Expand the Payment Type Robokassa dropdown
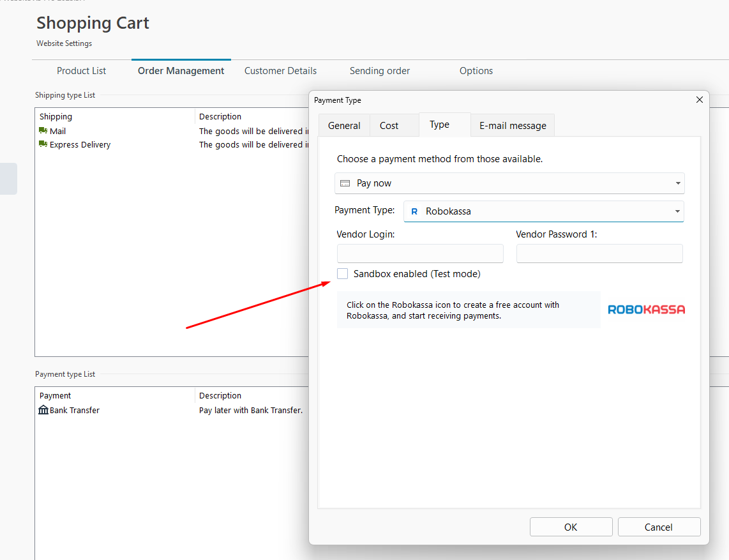Image resolution: width=729 pixels, height=560 pixels. click(677, 211)
